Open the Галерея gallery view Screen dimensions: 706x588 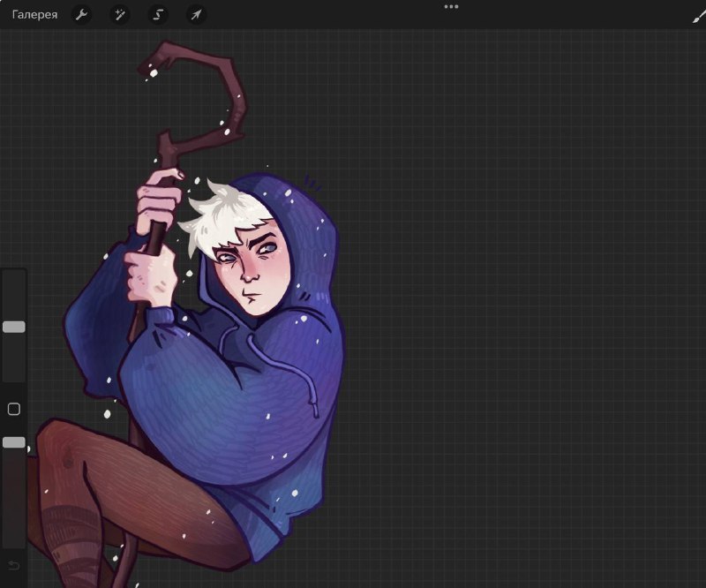(34, 14)
